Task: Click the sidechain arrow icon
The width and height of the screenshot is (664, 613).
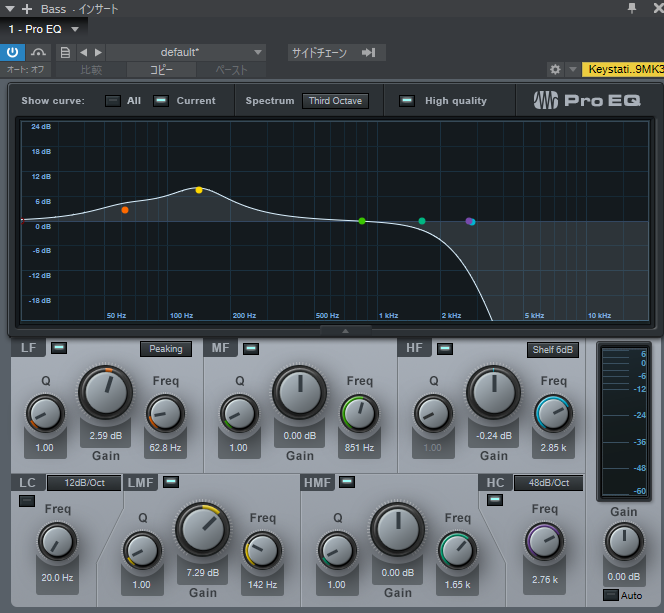Action: click(368, 52)
